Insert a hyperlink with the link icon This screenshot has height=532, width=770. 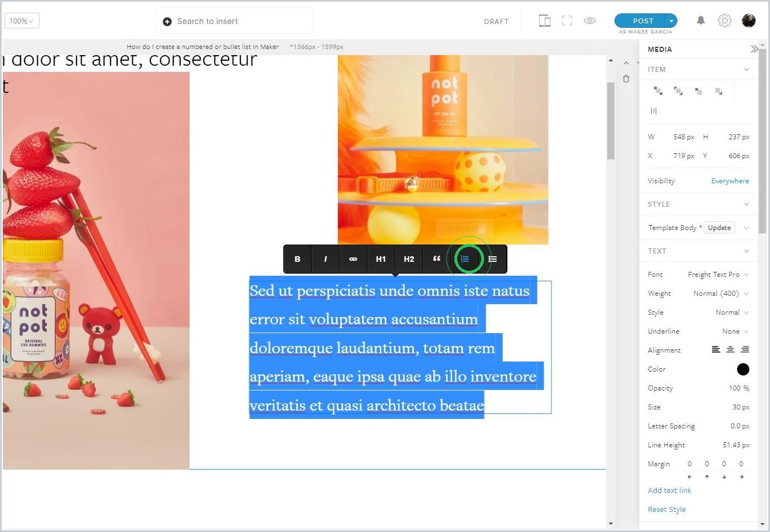[x=353, y=259]
